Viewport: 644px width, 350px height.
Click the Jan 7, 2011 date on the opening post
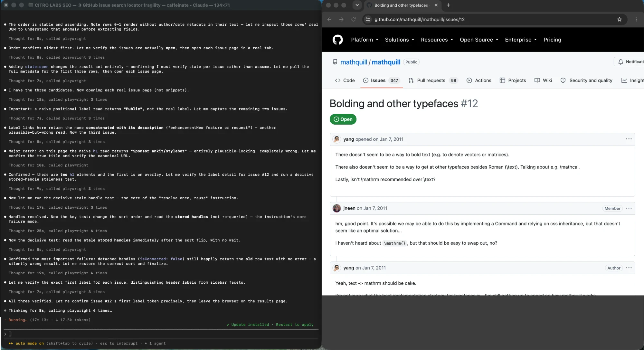pyautogui.click(x=392, y=139)
